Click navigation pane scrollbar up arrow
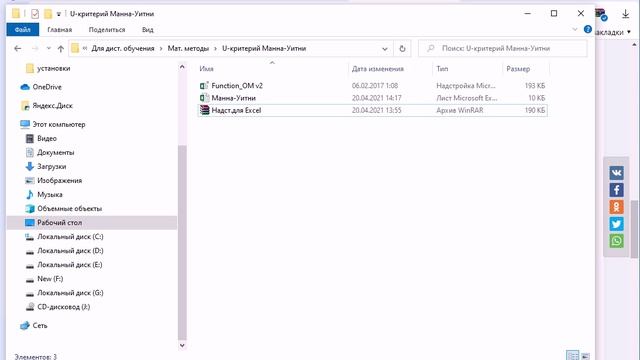Screen dimensions: 640x360 (182, 67)
